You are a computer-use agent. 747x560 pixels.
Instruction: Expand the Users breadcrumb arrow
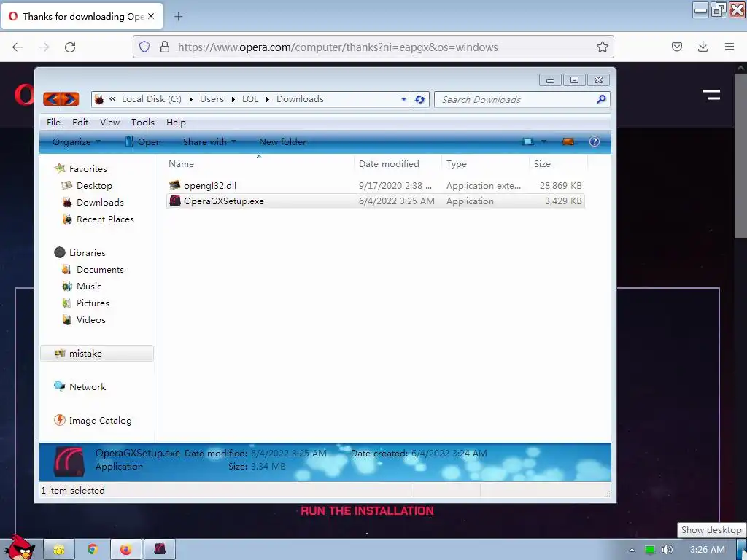[233, 99]
